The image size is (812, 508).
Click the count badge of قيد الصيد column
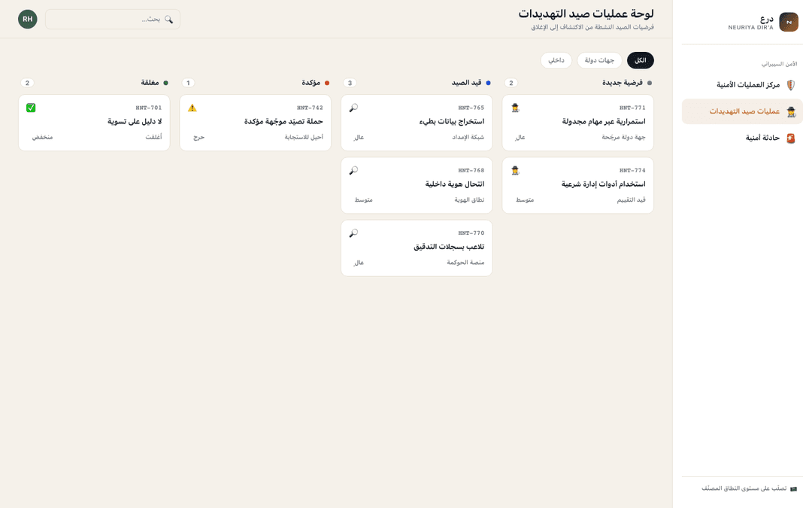click(x=350, y=83)
